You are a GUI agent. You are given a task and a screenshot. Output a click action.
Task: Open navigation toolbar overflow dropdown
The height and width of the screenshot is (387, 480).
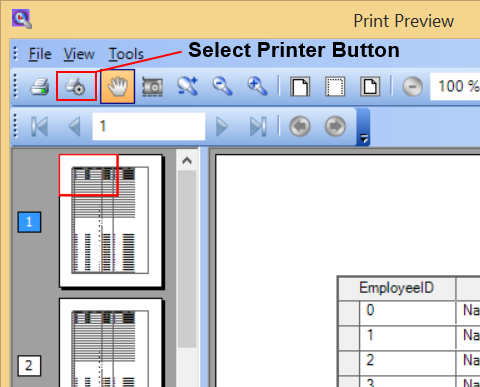(x=363, y=127)
